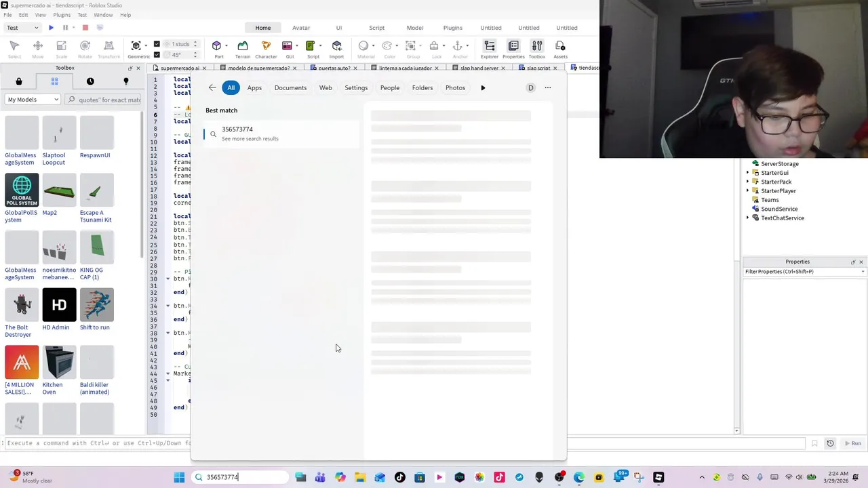Image resolution: width=868 pixels, height=488 pixels.
Task: Select the Web filter in Windows search
Action: tap(325, 87)
